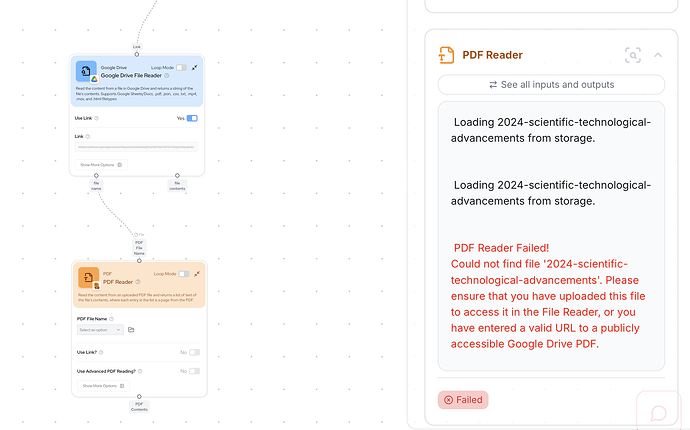Click the Google Drive File Reader node icon
Screen dimensions: 690x430
[86, 71]
